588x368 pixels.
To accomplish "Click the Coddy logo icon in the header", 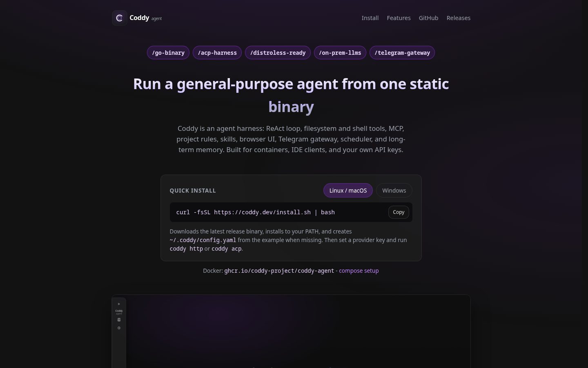I will point(119,18).
